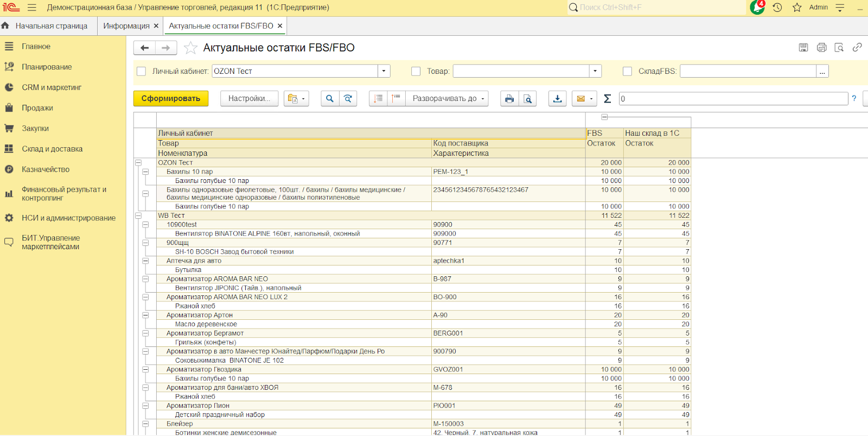This screenshot has height=436, width=868.
Task: Collapse Аптечка для авто row
Action: pos(145,261)
